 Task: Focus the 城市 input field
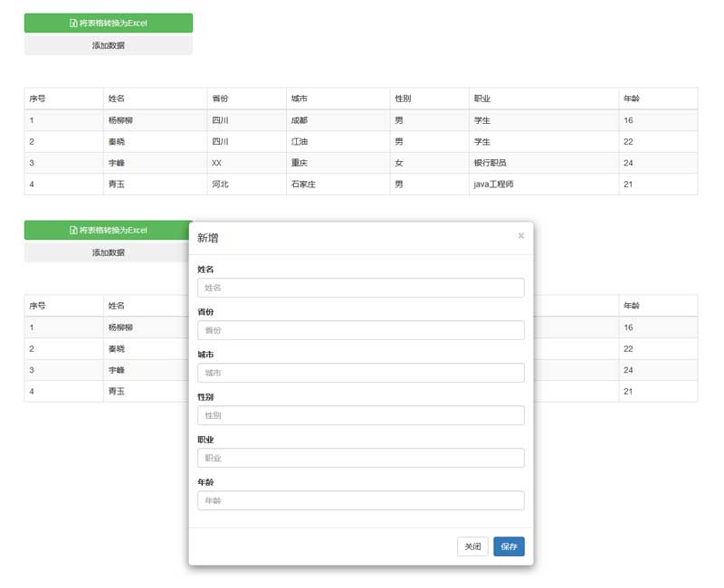tap(361, 373)
